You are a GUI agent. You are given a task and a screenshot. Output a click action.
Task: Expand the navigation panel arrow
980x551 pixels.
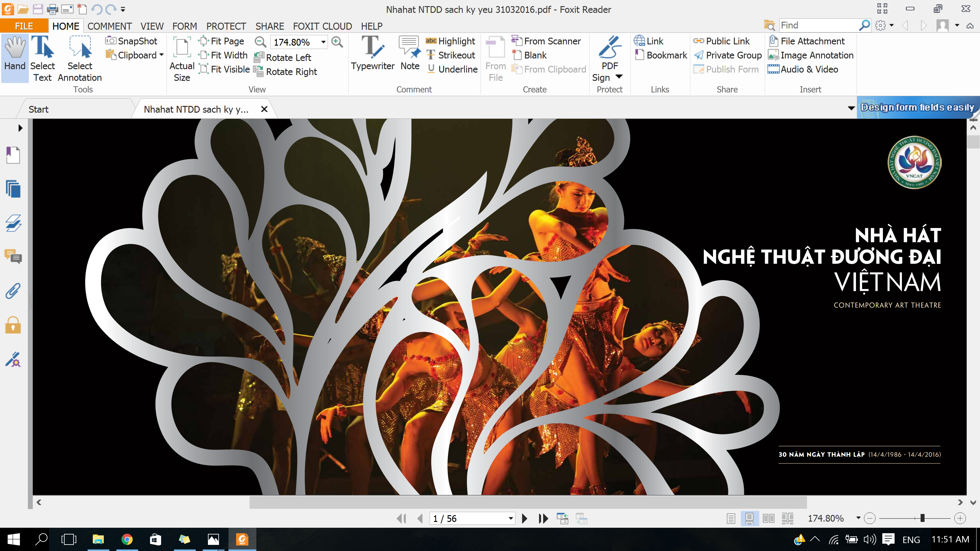[20, 128]
